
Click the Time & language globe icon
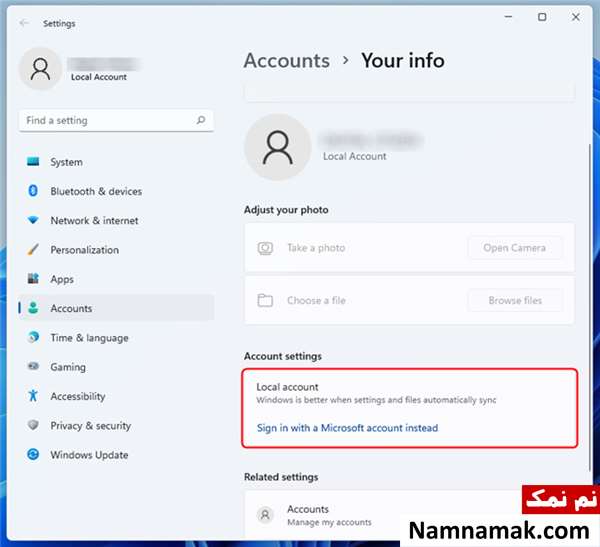(33, 337)
